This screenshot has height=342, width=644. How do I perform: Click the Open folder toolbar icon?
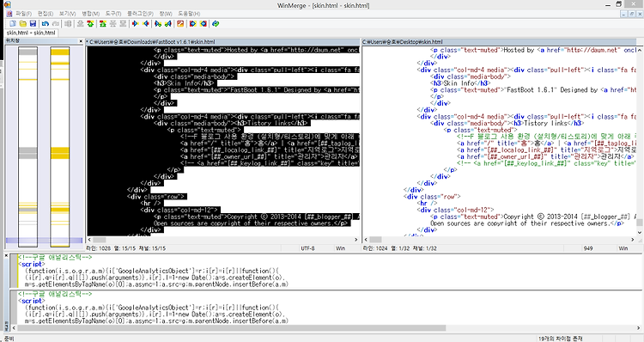pyautogui.click(x=23, y=24)
